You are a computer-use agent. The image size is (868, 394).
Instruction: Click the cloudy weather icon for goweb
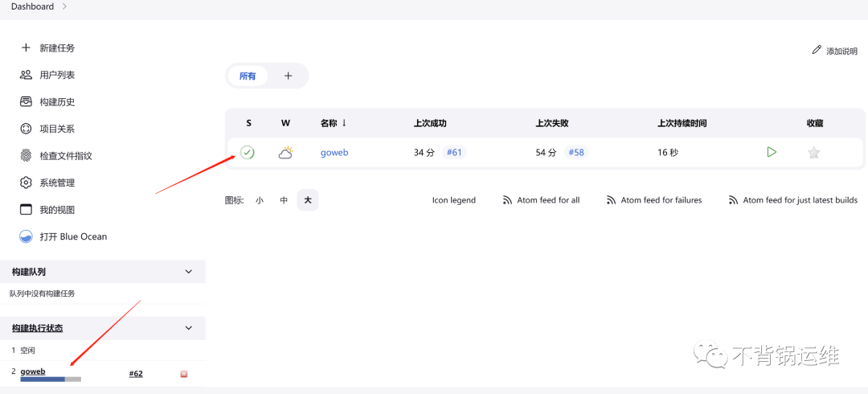(285, 153)
